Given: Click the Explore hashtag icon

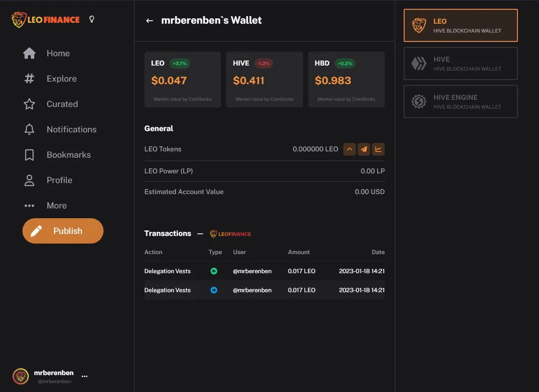Looking at the screenshot, I should click(x=29, y=79).
